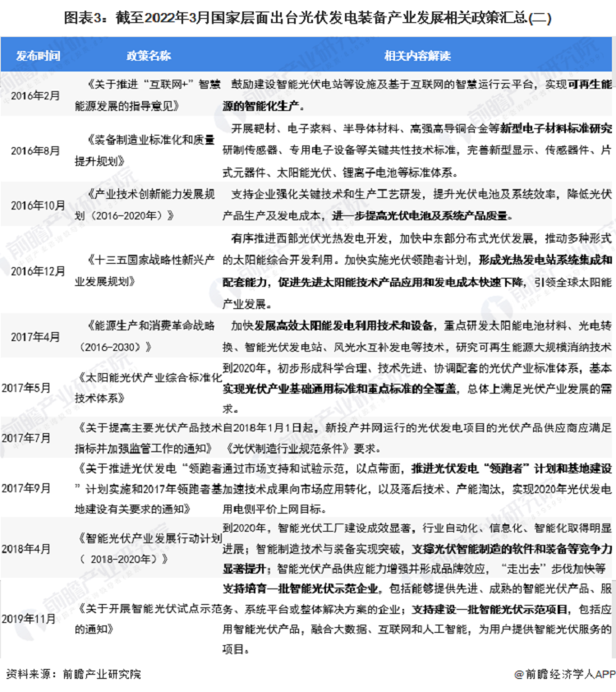Screen dimensions: 616x692
Task: Click the text 有序推进西部光伏光热发电开发
Action: click(x=309, y=238)
